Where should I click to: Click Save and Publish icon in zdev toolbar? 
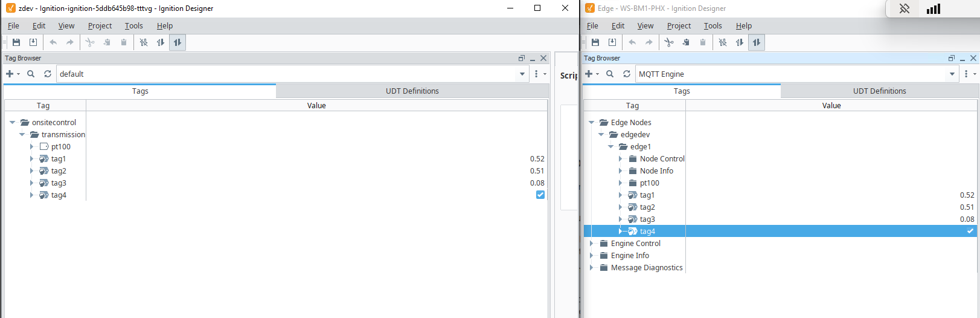point(33,42)
